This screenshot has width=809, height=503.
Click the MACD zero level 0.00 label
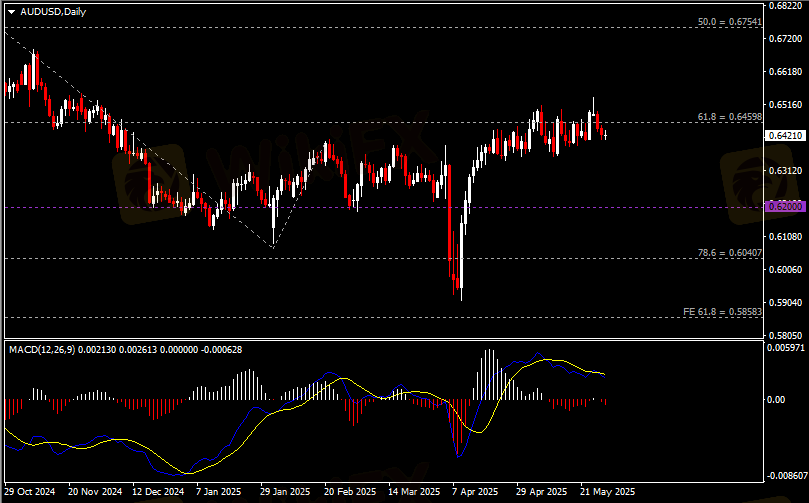[775, 400]
